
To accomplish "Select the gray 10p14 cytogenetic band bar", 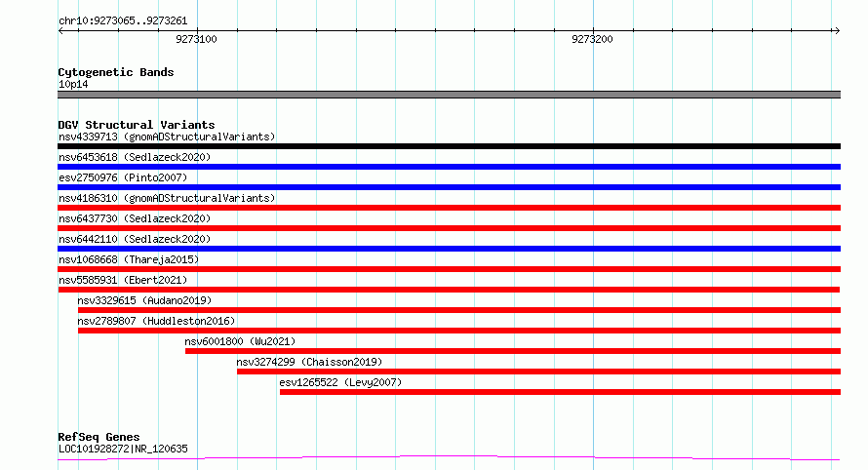I will [x=449, y=95].
